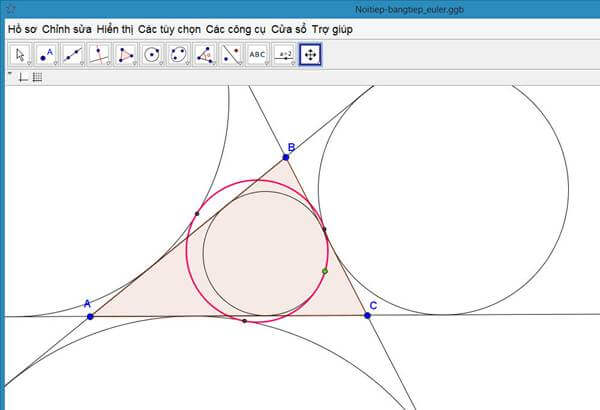Screen dimensions: 600x410
Task: Open the Move tool dropdown arrow
Action: coord(29,64)
